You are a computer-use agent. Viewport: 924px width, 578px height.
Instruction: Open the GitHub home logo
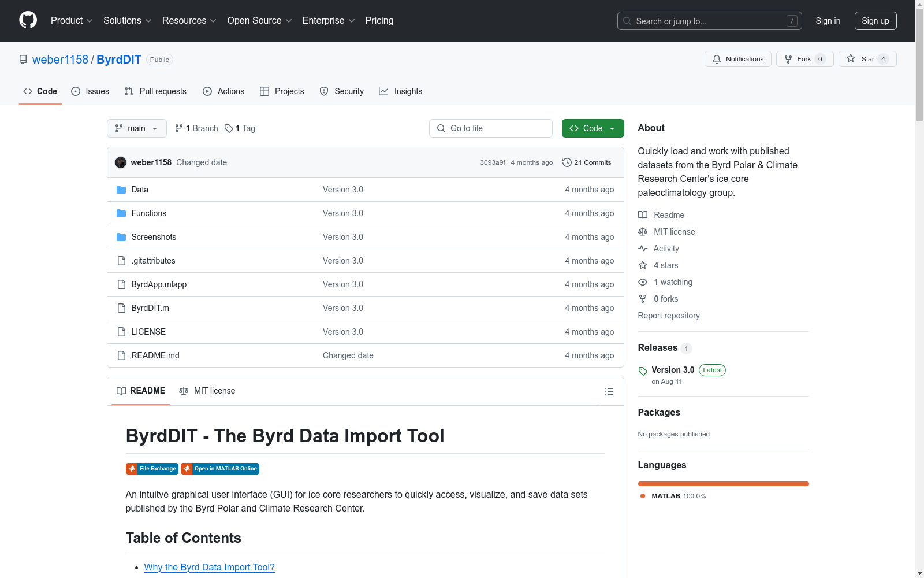click(x=28, y=20)
